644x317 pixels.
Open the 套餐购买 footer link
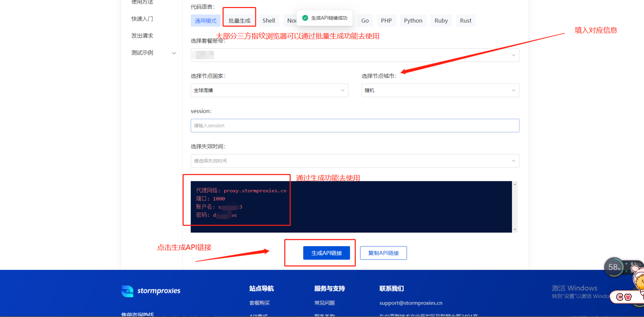coord(259,303)
